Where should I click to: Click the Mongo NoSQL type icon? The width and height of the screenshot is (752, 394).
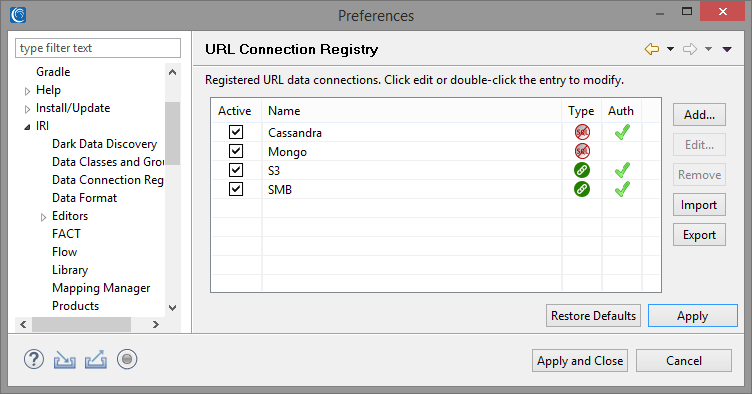pos(582,151)
